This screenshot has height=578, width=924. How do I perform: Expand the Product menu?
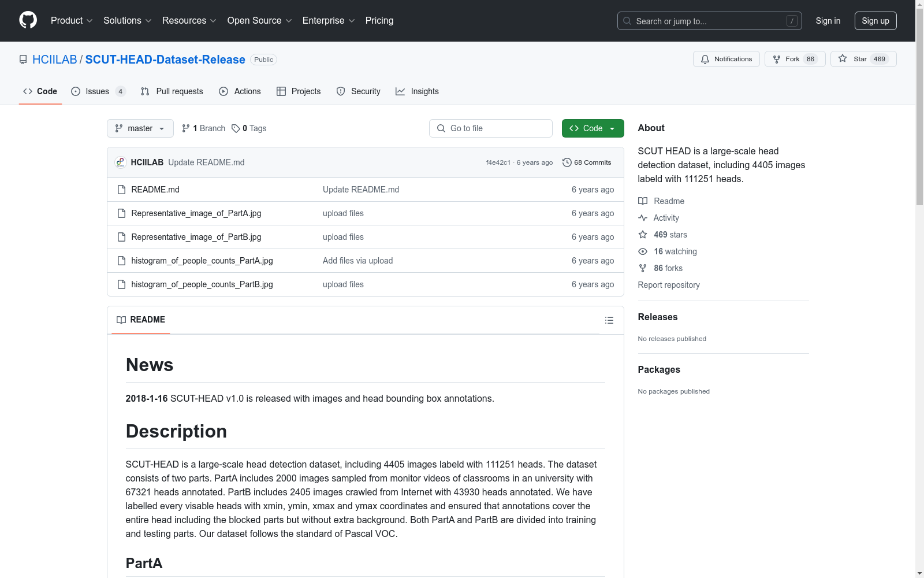[72, 20]
